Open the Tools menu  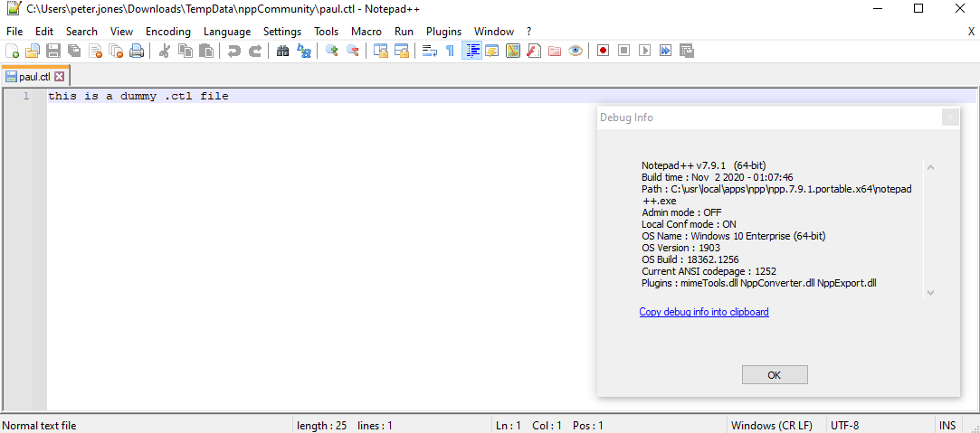point(327,32)
